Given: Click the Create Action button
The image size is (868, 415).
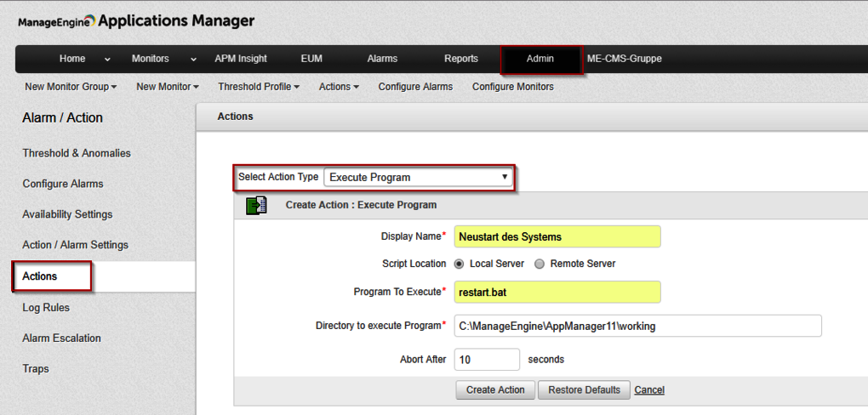Looking at the screenshot, I should click(495, 390).
